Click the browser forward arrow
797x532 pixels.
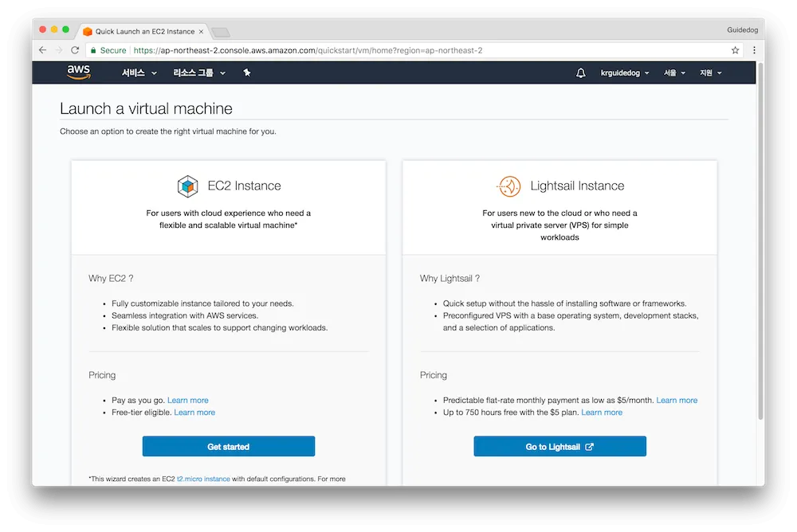click(59, 50)
